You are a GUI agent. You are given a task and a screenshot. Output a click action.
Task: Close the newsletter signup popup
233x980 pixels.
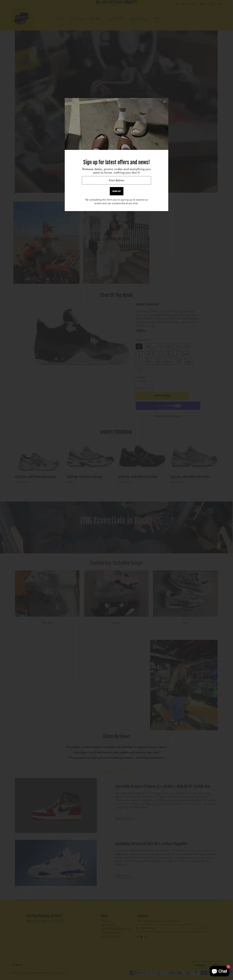click(x=165, y=102)
